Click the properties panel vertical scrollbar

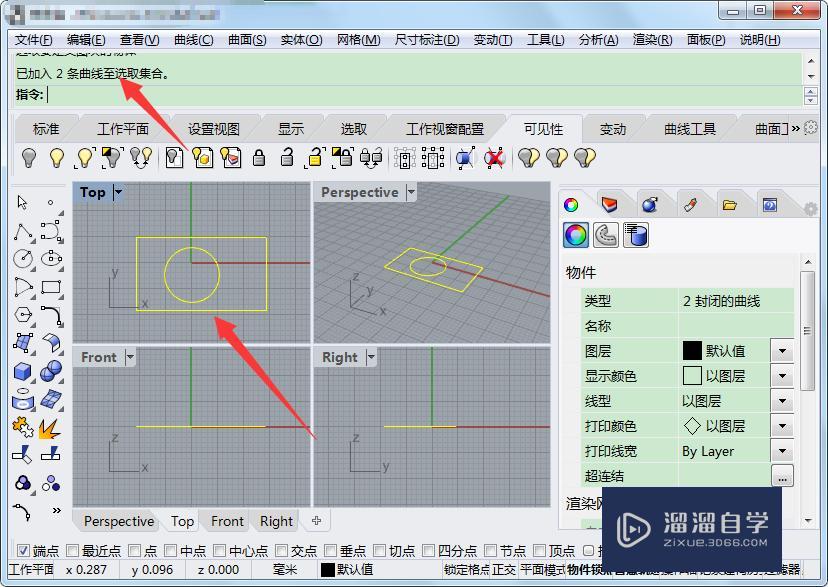(x=807, y=331)
